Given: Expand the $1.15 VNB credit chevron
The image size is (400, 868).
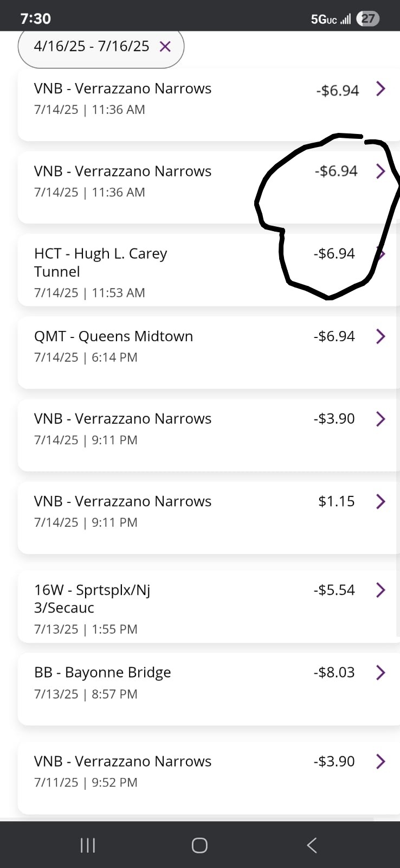Looking at the screenshot, I should (x=380, y=501).
